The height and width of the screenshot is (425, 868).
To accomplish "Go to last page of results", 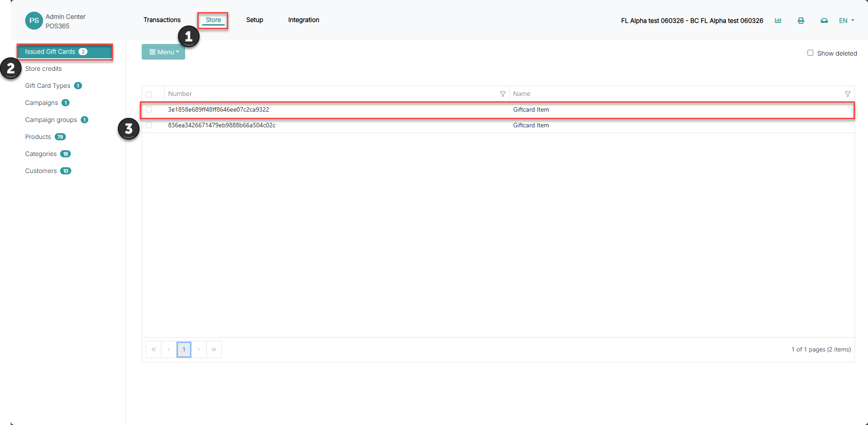I will [x=214, y=349].
